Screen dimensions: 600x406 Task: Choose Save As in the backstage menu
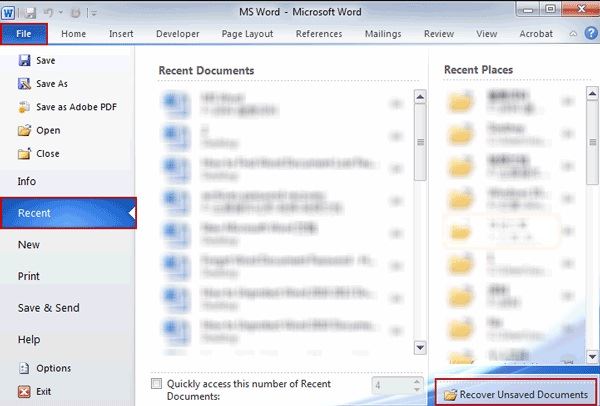(43, 84)
